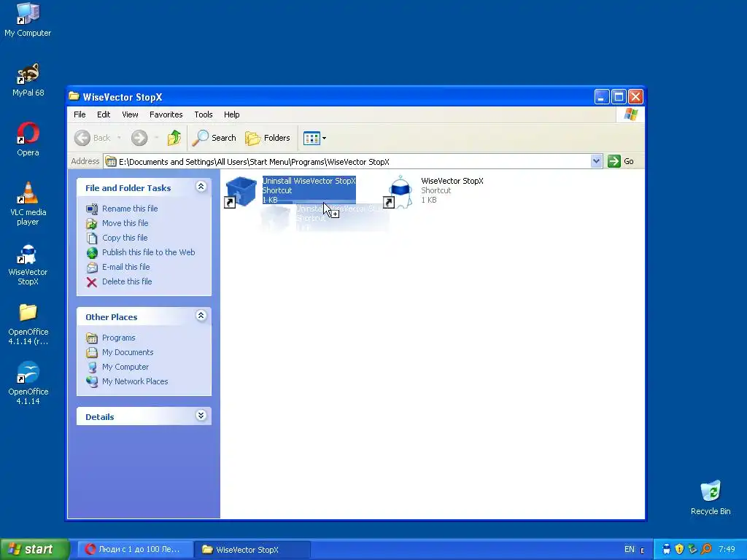Close the WiseVector StopX window

pos(635,97)
